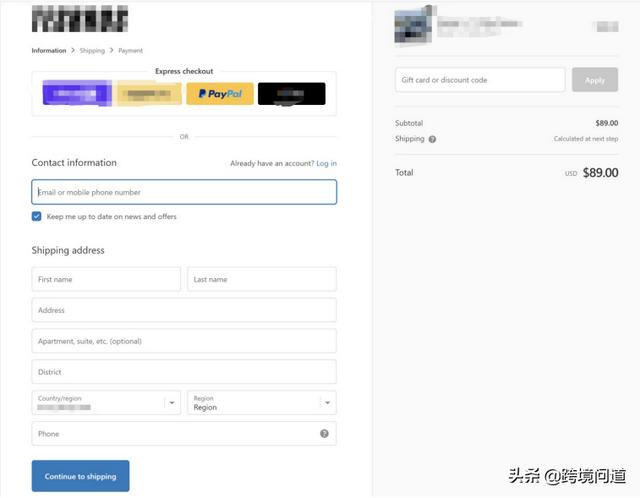Focus the Phone input field
Screen dimensions: 640x498
click(x=184, y=434)
